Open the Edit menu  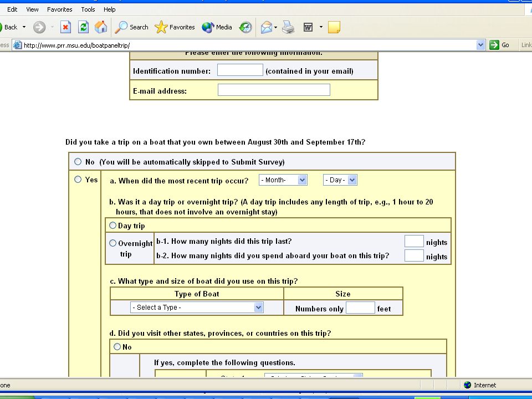pos(12,9)
